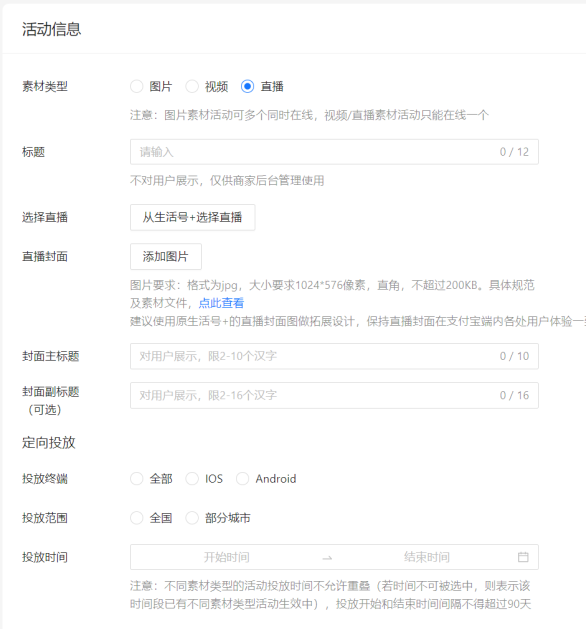Click the 添加图片 button
The width and height of the screenshot is (586, 629).
(166, 256)
